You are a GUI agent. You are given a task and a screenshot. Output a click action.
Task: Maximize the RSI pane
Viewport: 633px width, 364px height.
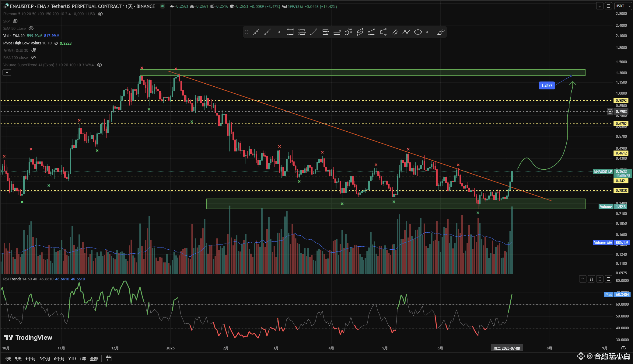608,279
